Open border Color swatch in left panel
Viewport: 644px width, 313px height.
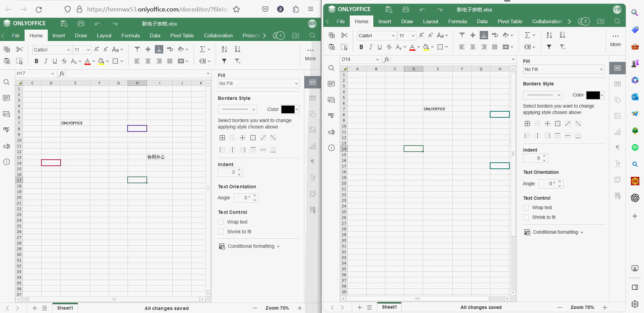coord(290,109)
